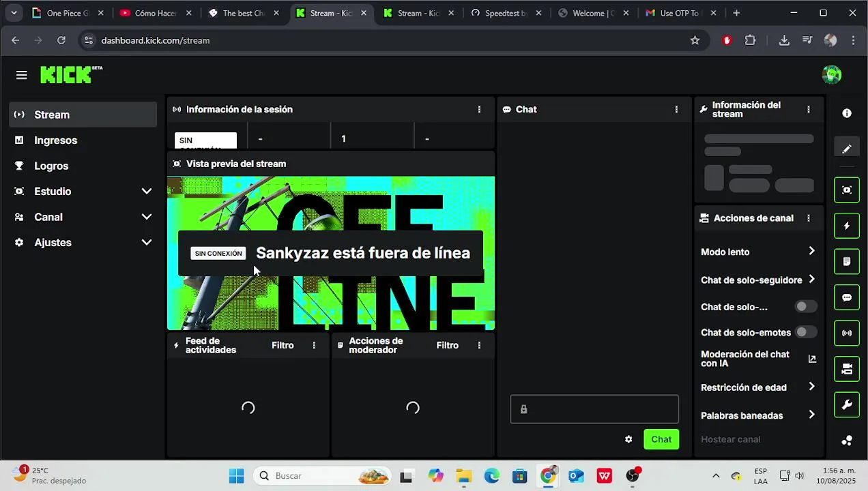Open Chrome downloads icon
Screen dimensions: 868x491
784,40
